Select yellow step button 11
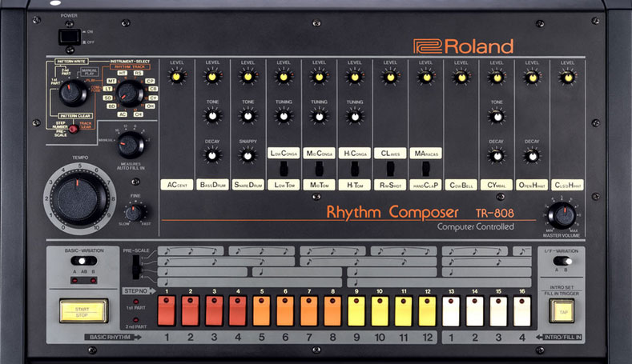Image resolution: width=632 pixels, height=364 pixels. tap(404, 311)
